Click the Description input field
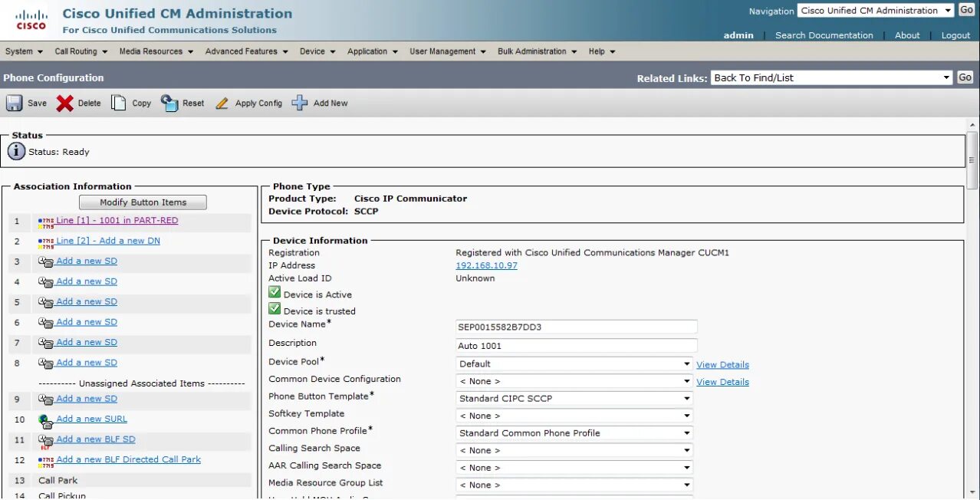The height and width of the screenshot is (500, 980). [x=577, y=346]
